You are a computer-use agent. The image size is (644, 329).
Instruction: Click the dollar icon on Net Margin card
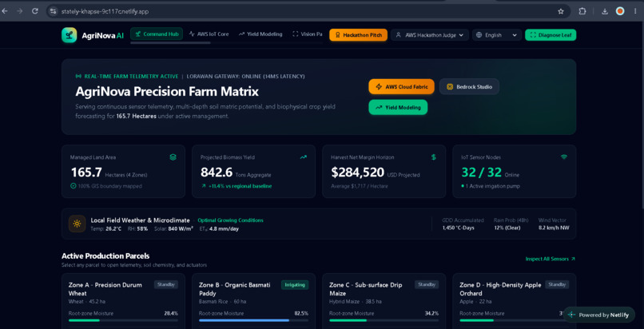[x=434, y=157]
